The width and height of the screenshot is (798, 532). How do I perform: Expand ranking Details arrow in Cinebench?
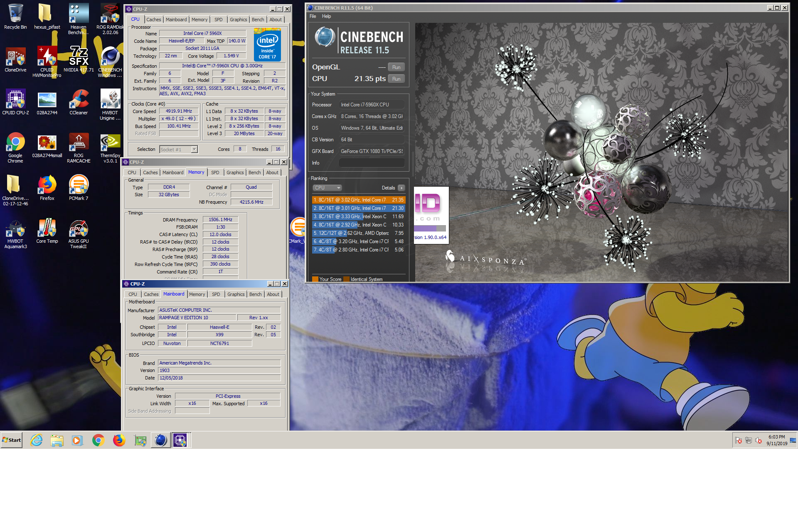click(x=401, y=188)
